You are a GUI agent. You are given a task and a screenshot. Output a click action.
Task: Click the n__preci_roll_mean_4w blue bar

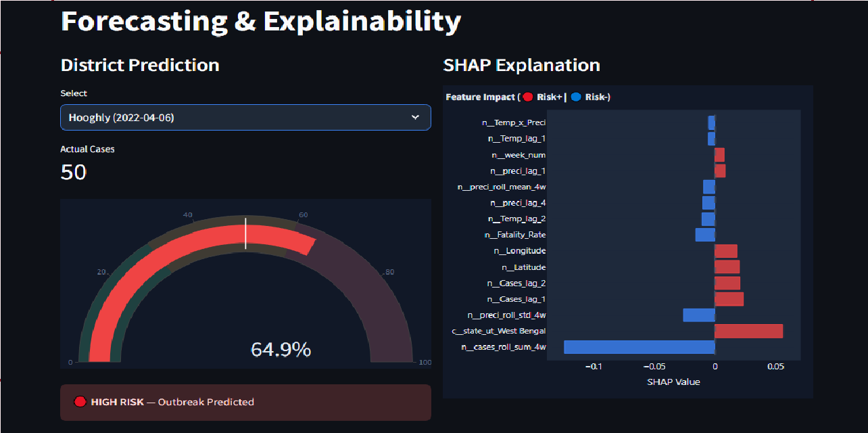[x=709, y=187]
